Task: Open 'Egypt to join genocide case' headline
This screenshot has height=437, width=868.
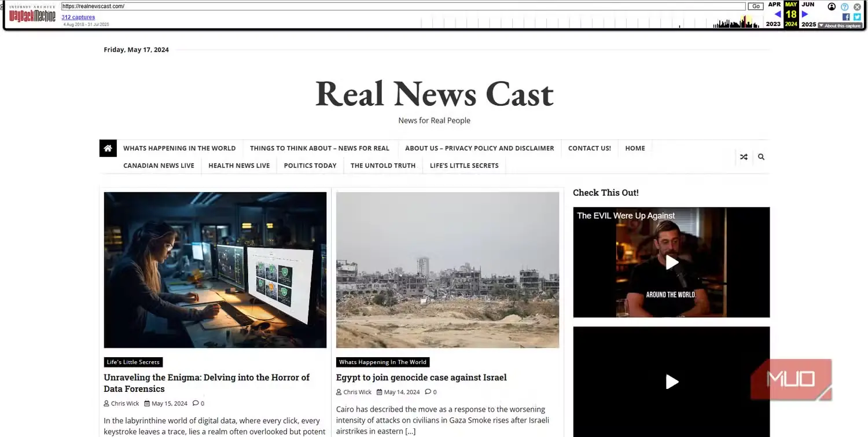Action: [x=421, y=377]
